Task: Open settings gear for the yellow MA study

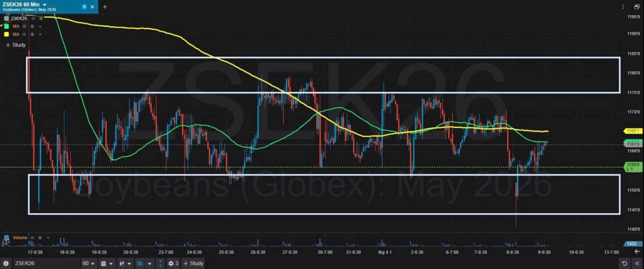Action: point(32,34)
